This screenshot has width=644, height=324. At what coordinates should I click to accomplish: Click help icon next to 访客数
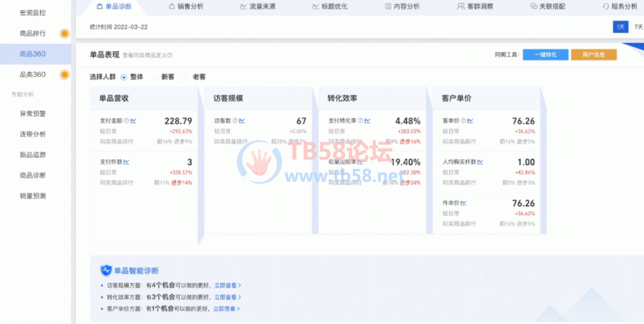coord(235,121)
